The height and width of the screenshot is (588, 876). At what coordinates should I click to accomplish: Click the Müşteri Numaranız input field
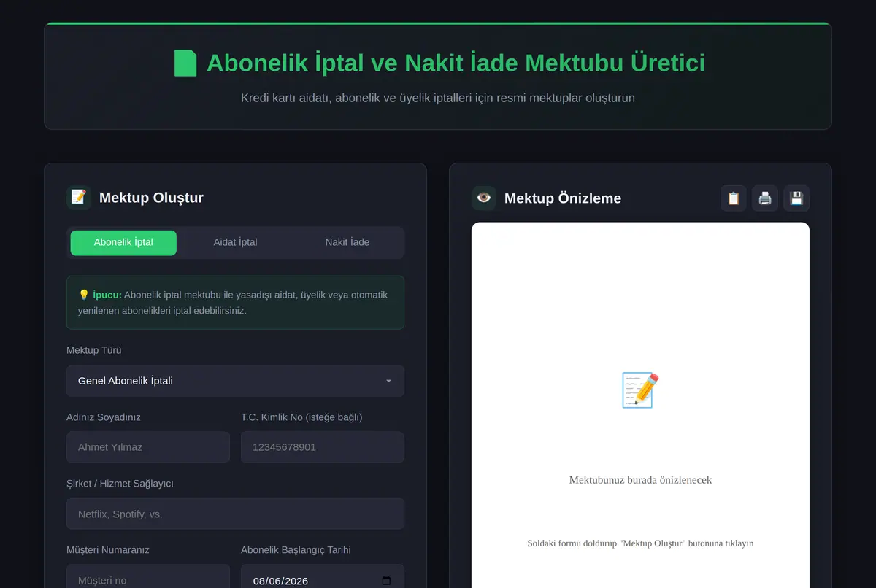pos(148,576)
